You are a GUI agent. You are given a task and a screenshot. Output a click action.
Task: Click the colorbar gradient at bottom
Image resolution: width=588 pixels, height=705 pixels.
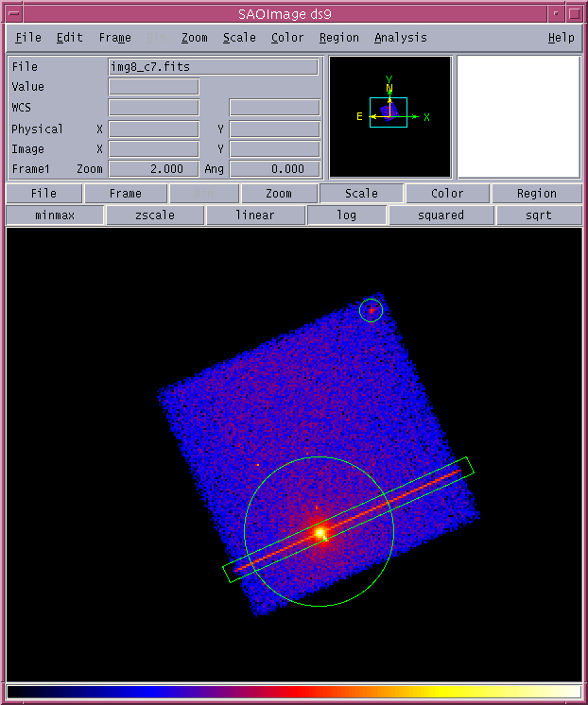(294, 692)
